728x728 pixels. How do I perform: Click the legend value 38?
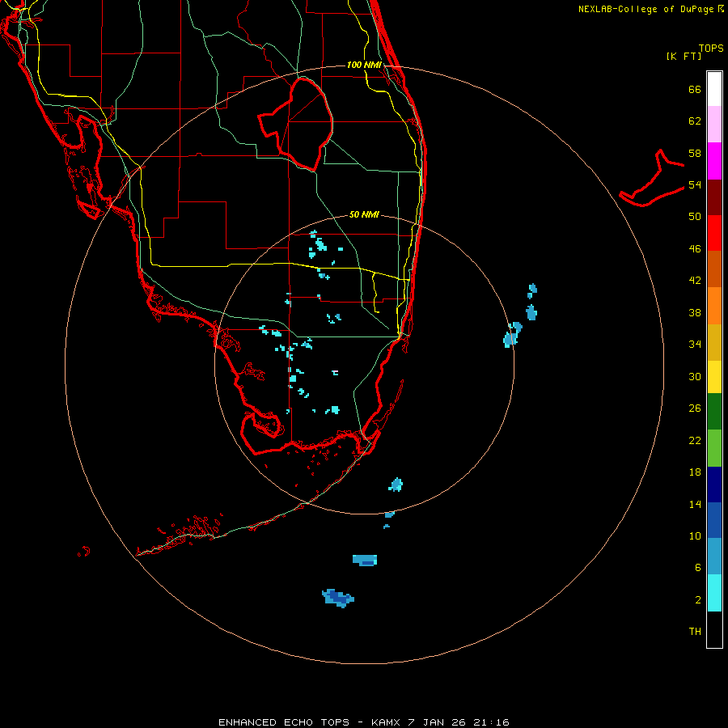click(x=695, y=312)
